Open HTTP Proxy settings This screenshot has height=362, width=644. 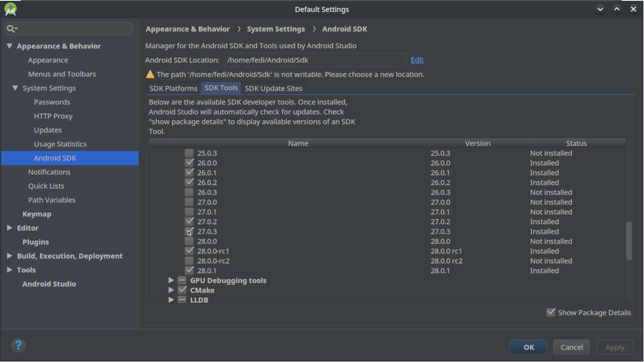tap(53, 116)
